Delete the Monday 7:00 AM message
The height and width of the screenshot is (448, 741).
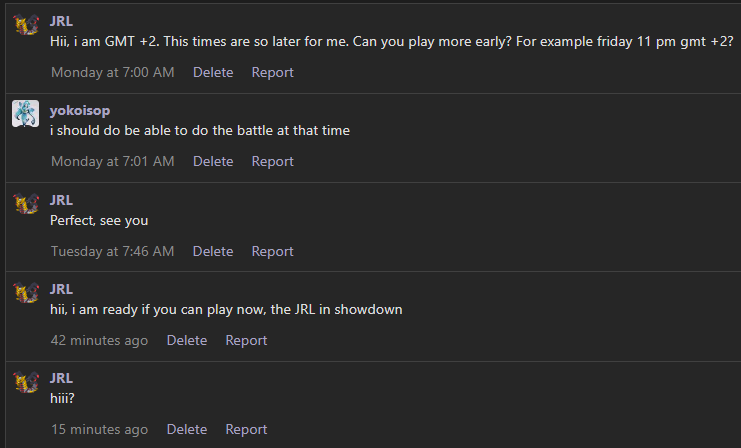click(x=213, y=72)
